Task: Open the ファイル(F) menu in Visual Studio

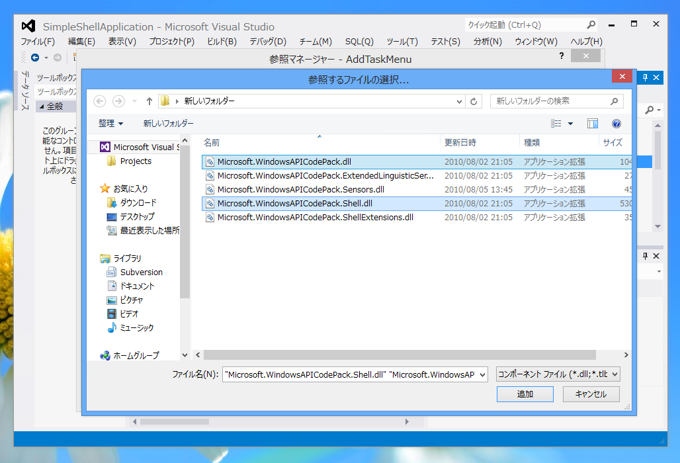Action: (x=38, y=42)
